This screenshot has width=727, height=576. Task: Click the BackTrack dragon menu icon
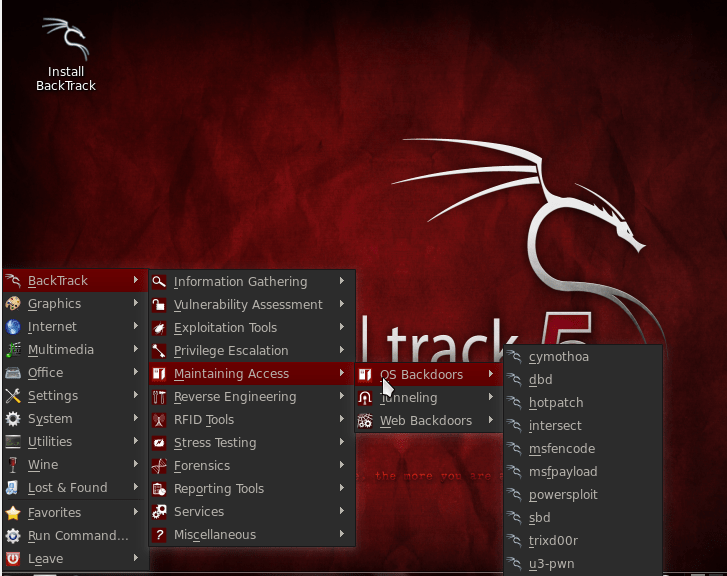13,281
